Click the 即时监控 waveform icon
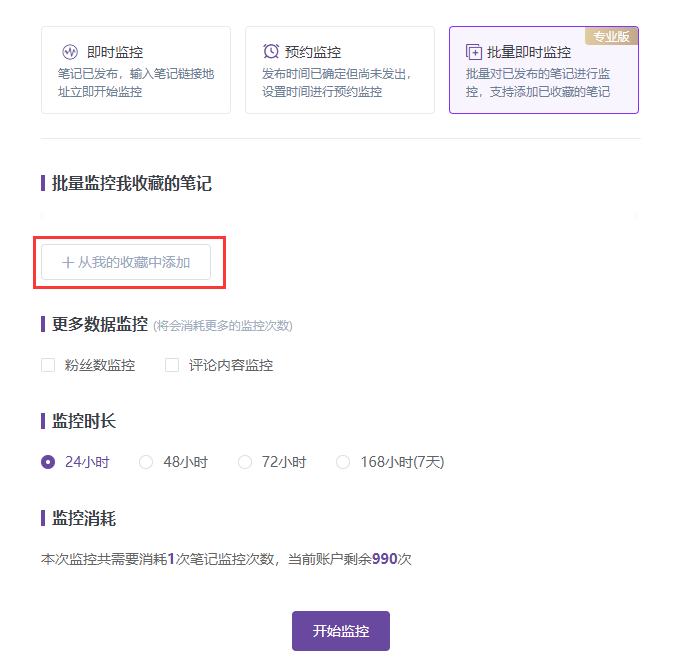673x671 pixels. point(70,52)
